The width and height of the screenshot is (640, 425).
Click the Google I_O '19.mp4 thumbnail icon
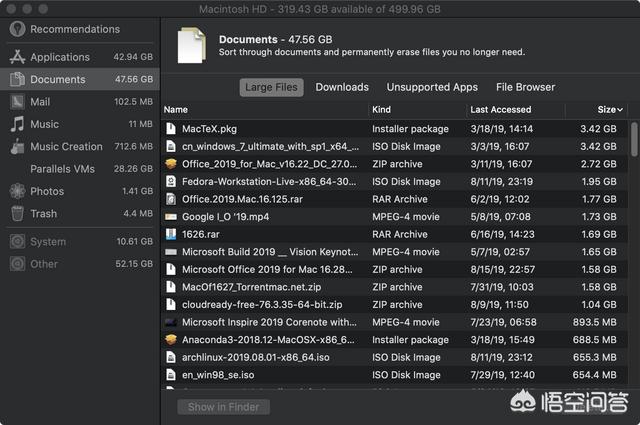171,217
